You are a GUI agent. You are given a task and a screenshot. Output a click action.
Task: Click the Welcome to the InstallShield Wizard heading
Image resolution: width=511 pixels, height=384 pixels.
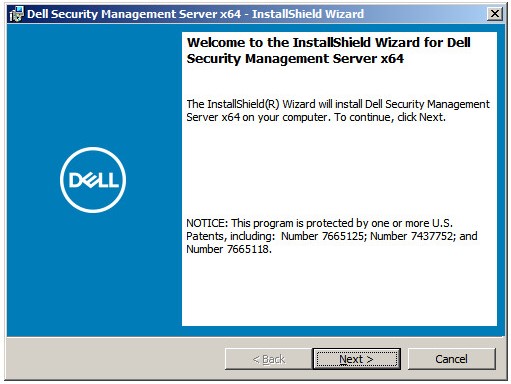(328, 43)
